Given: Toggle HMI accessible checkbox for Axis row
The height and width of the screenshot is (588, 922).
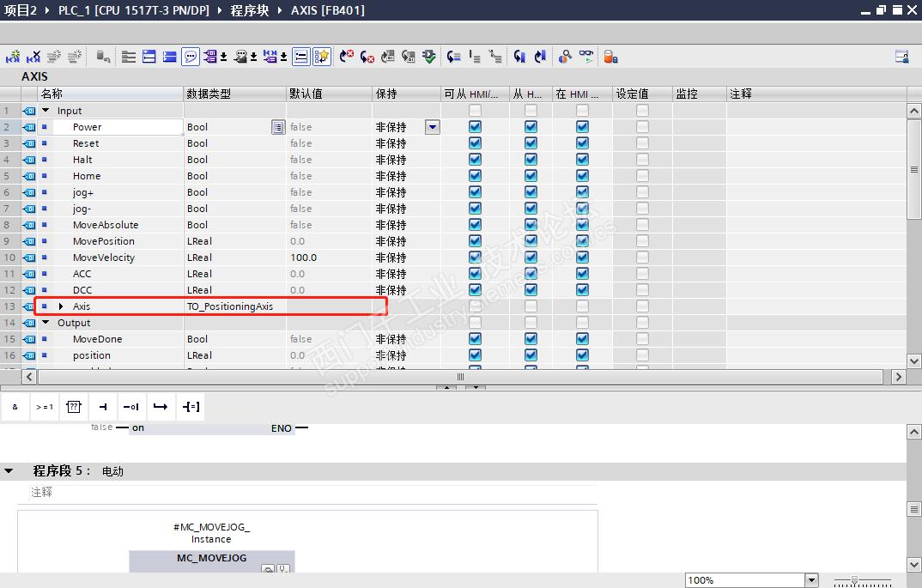Looking at the screenshot, I should tap(475, 306).
